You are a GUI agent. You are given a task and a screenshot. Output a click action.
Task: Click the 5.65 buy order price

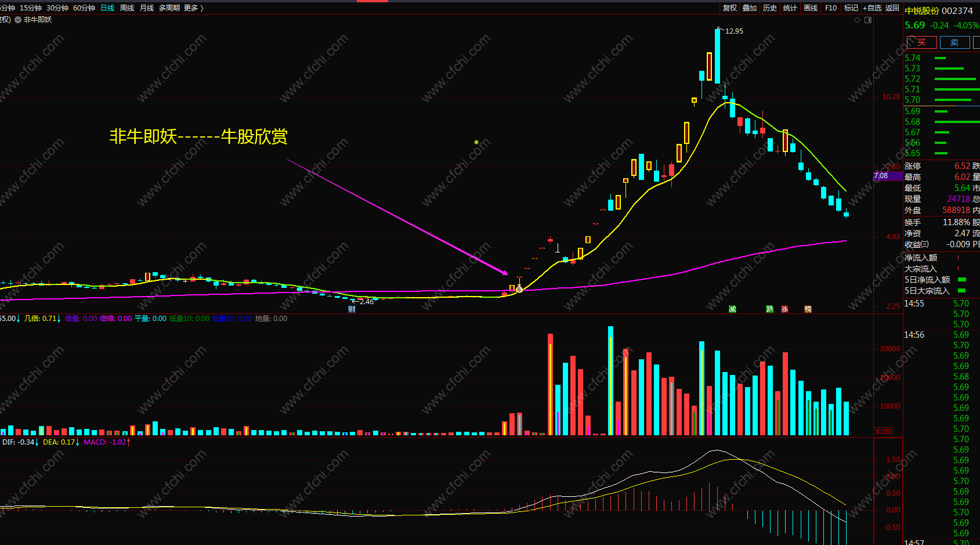pos(912,153)
